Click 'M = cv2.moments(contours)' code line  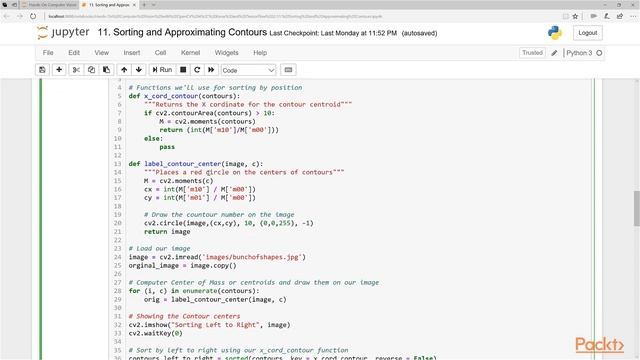[207, 122]
